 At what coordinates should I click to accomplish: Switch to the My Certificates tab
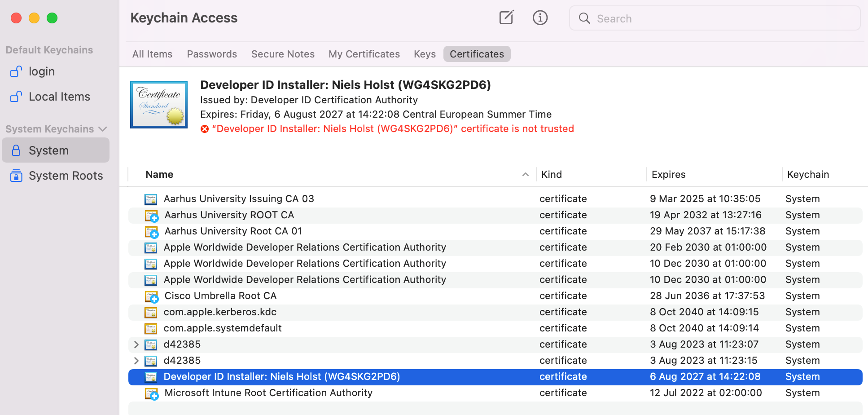pyautogui.click(x=364, y=54)
